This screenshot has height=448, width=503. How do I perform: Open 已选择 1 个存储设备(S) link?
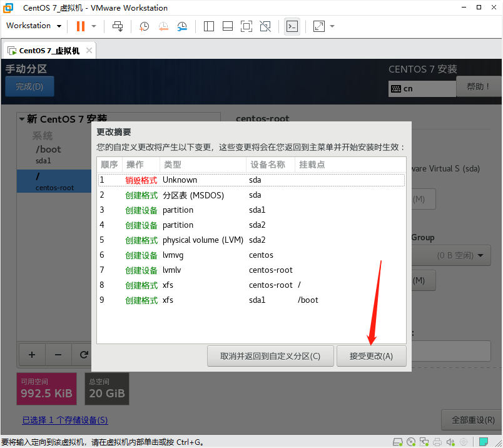tap(65, 420)
